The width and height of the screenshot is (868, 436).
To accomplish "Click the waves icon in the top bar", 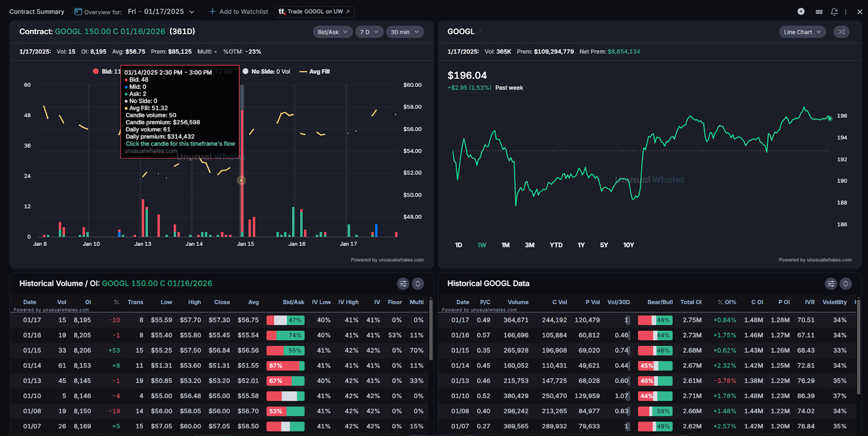I will pyautogui.click(x=819, y=11).
